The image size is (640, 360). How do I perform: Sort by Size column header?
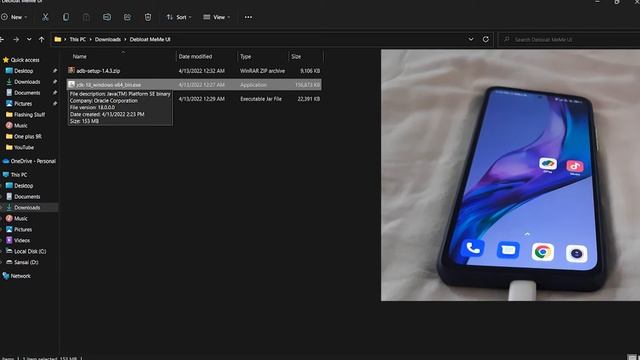(x=296, y=57)
